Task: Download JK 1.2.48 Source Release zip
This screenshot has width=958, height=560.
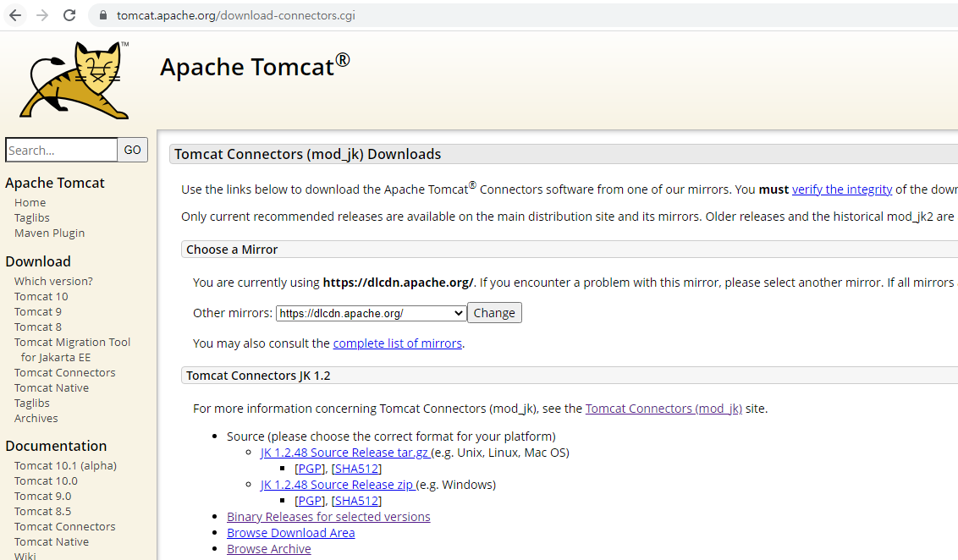Action: click(338, 484)
